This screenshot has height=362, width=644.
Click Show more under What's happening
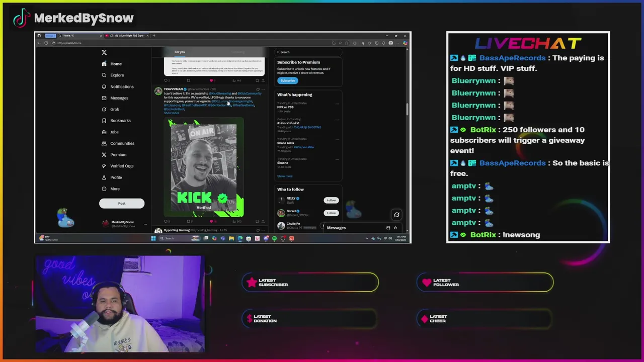285,176
